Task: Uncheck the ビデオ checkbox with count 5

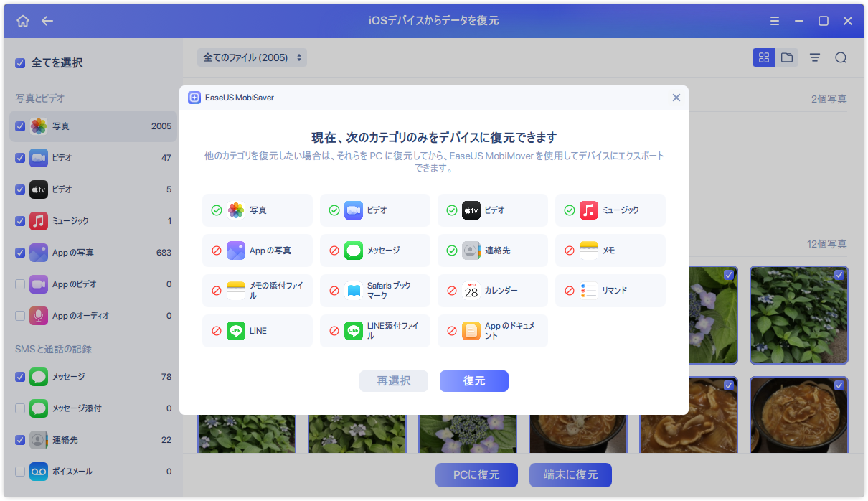Action: coord(20,189)
